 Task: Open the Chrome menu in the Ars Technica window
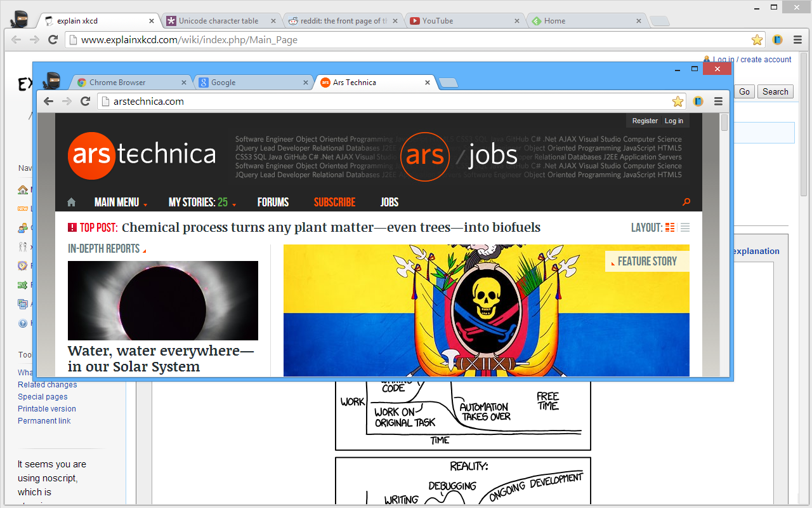718,102
